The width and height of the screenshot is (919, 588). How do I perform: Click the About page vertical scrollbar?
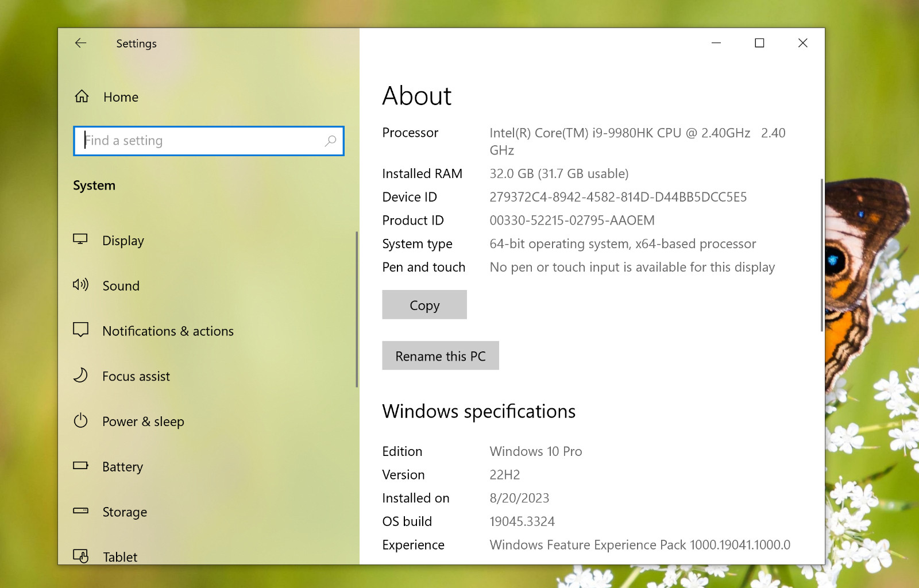[822, 255]
